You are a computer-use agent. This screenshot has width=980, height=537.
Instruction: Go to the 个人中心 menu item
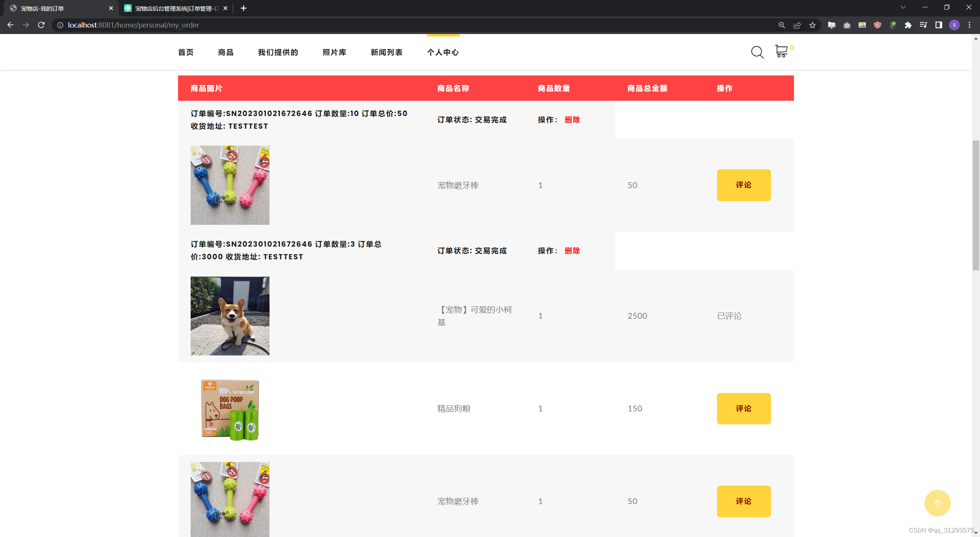[x=443, y=52]
